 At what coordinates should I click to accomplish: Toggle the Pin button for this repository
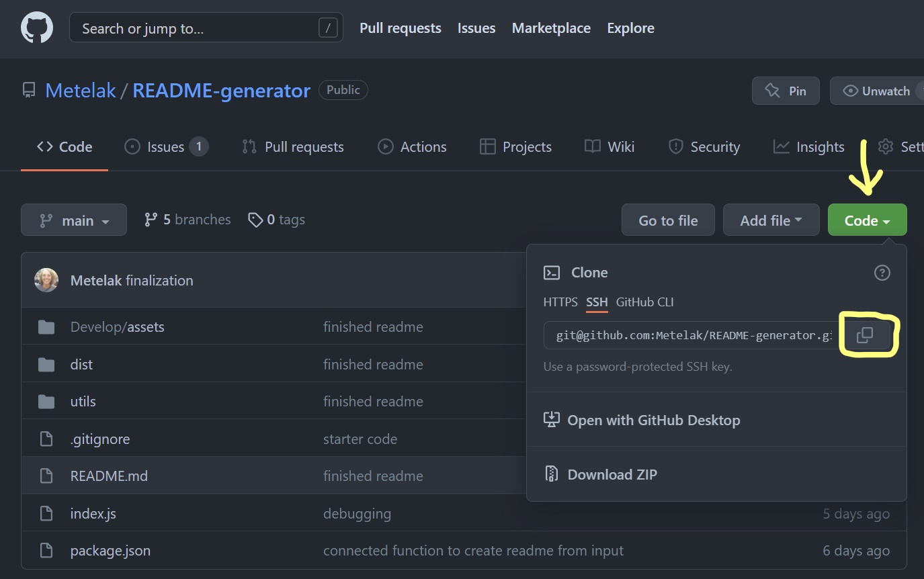pos(785,90)
